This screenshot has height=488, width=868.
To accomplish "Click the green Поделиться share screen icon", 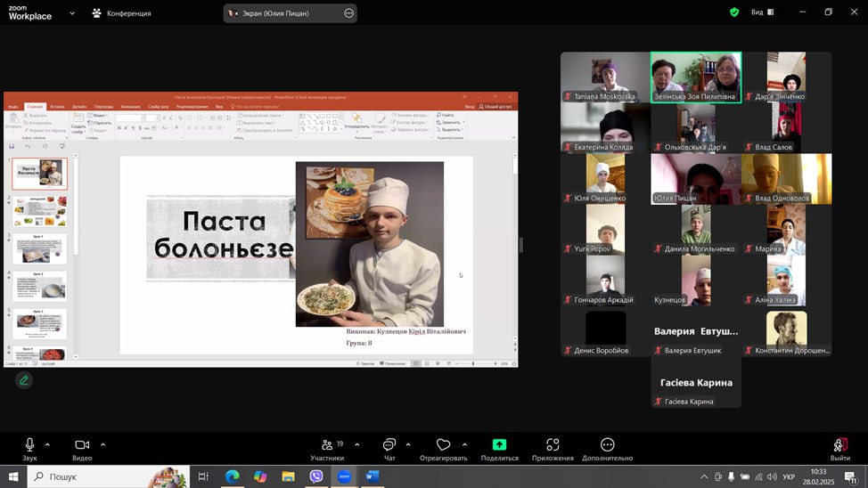I will [x=499, y=445].
